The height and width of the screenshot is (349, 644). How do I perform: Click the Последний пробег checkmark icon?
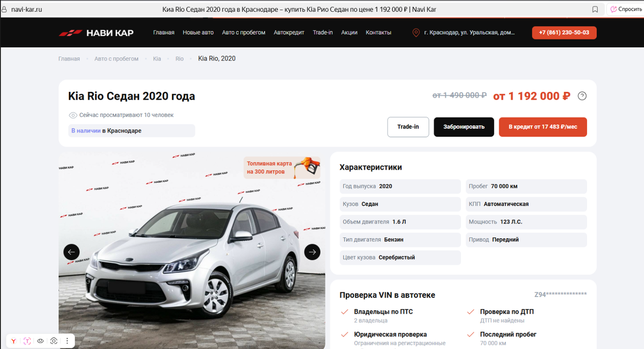pos(470,335)
